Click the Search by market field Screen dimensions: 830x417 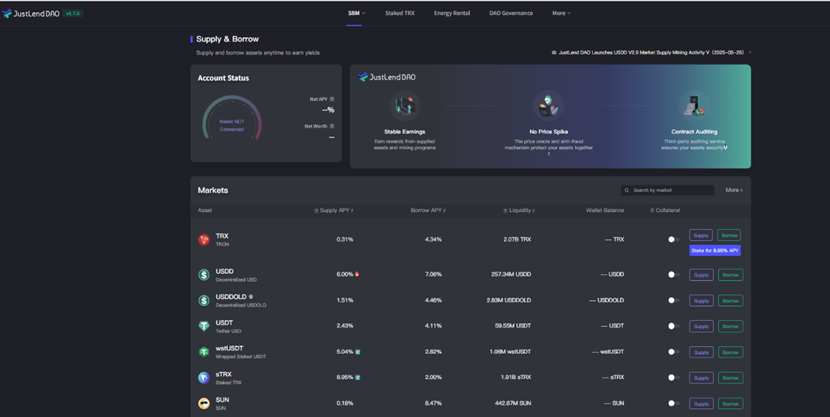(x=670, y=190)
